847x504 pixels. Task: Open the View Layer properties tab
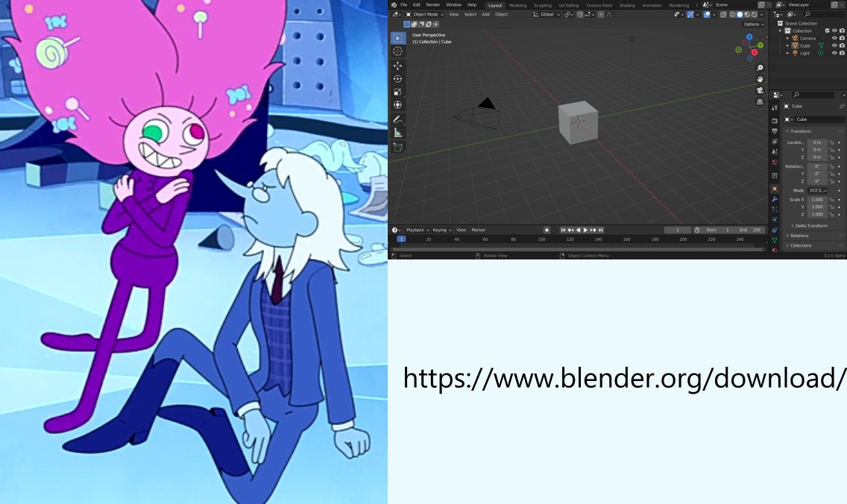point(775,142)
